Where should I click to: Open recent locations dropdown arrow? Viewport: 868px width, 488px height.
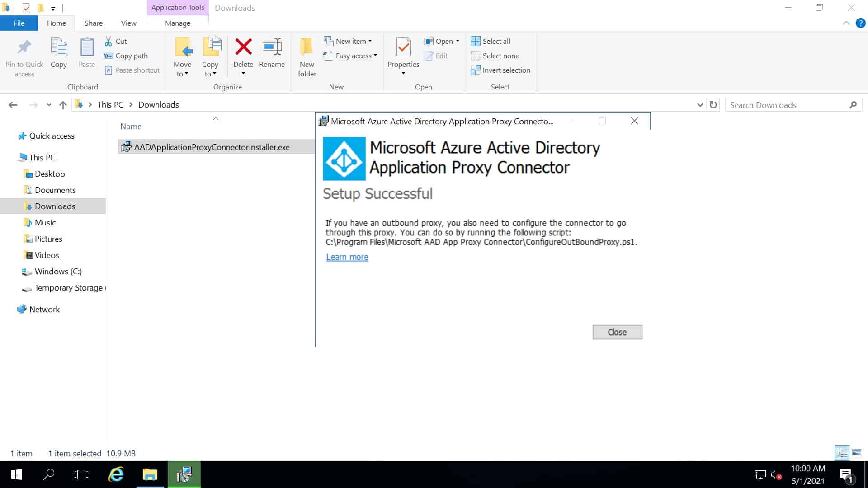pos(49,105)
